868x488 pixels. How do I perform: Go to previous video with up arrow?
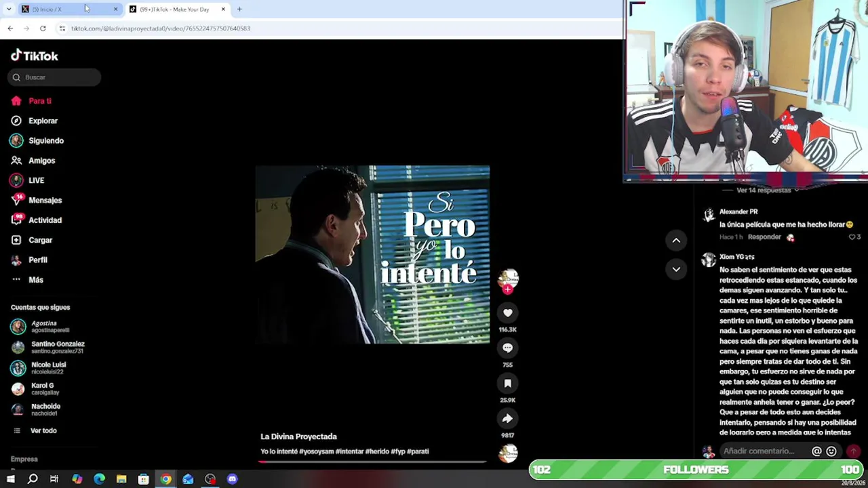(676, 240)
